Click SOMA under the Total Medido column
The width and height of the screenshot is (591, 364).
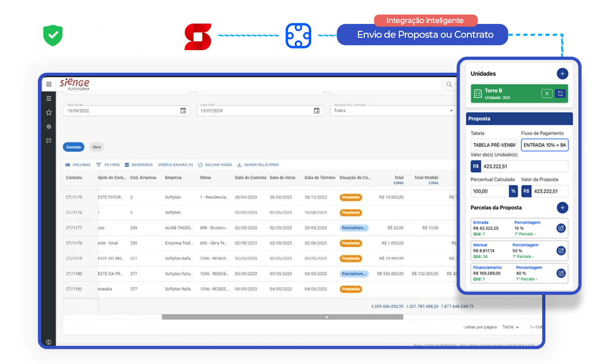(433, 183)
